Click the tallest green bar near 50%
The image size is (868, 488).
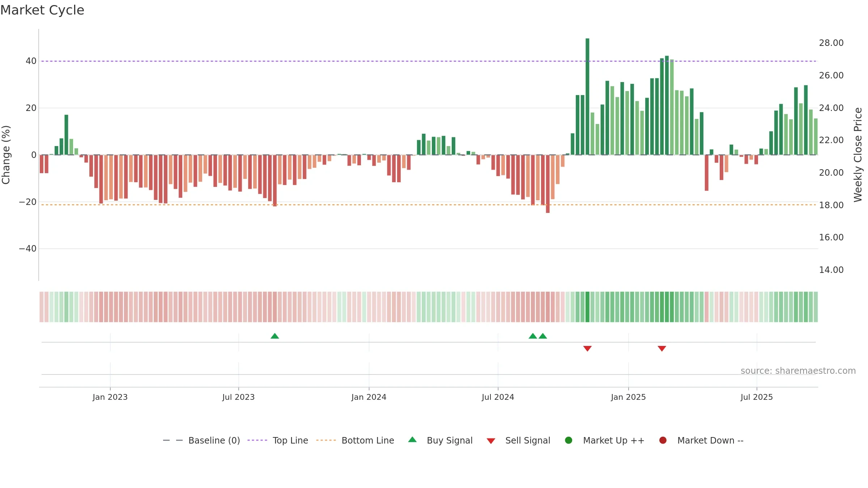coord(587,97)
